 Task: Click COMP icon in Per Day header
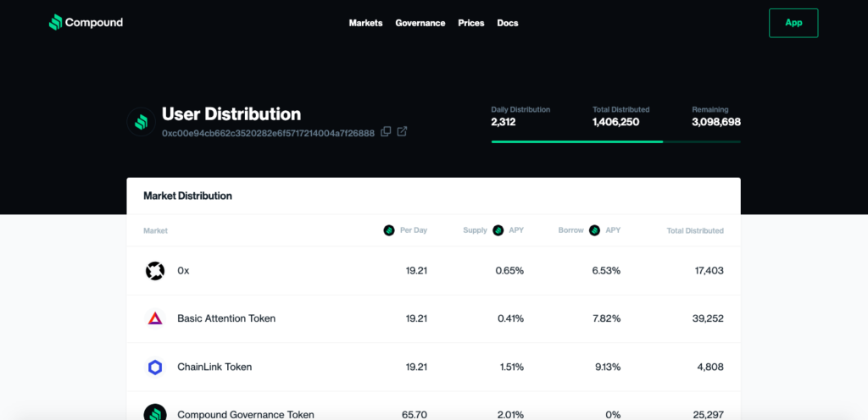point(389,230)
